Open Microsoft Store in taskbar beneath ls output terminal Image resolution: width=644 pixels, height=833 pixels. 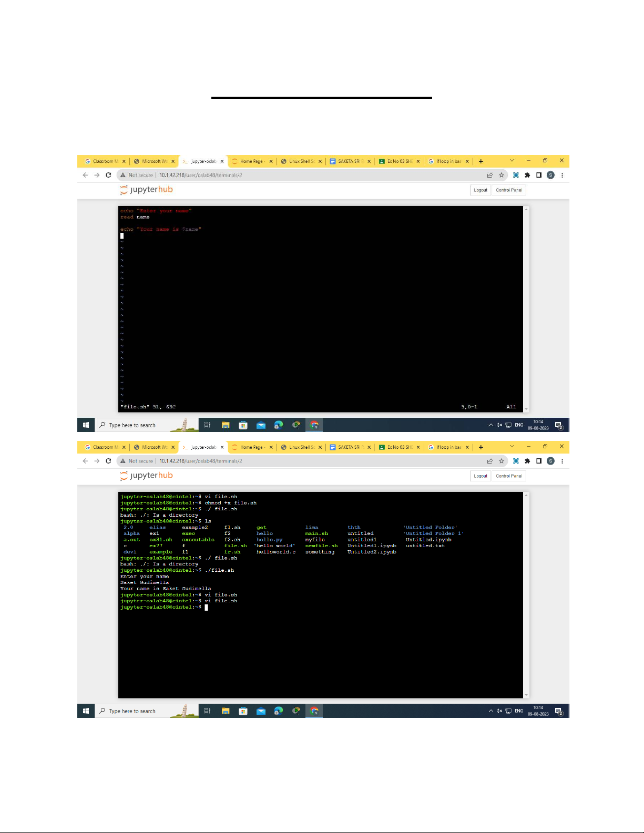243,711
